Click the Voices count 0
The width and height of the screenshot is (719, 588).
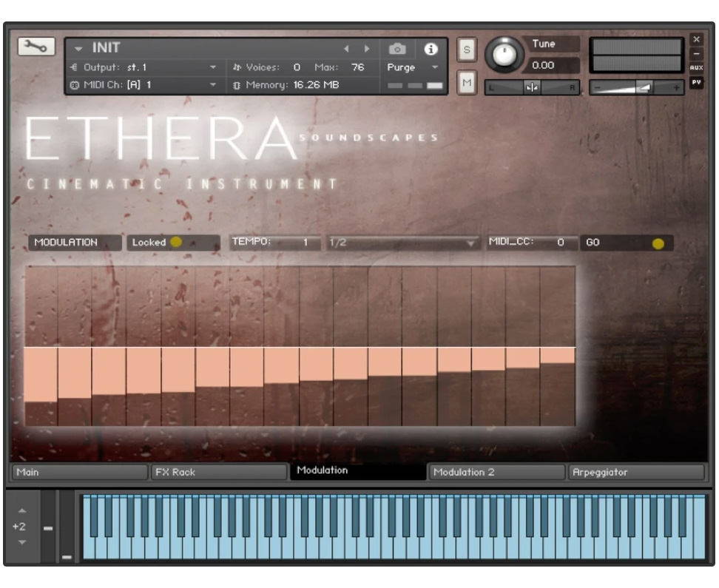coord(297,67)
